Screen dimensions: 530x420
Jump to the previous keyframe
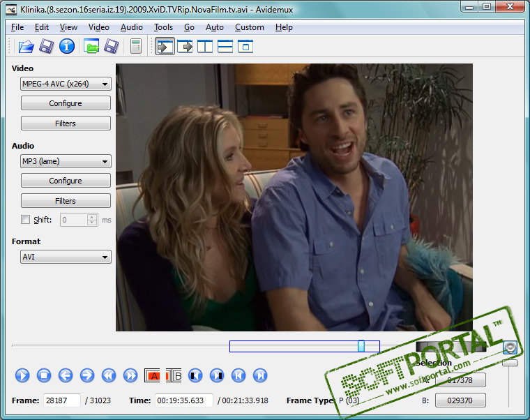109,375
